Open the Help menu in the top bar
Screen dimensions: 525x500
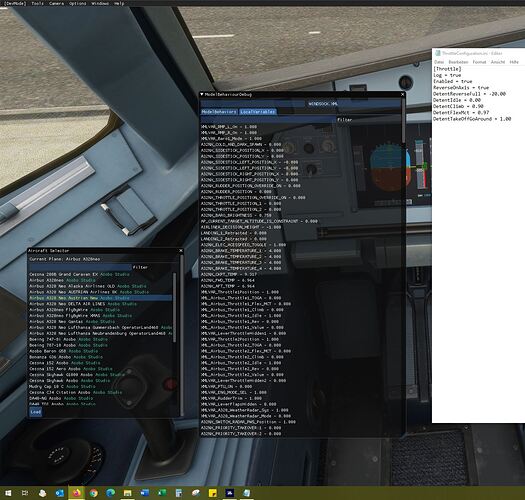119,3
